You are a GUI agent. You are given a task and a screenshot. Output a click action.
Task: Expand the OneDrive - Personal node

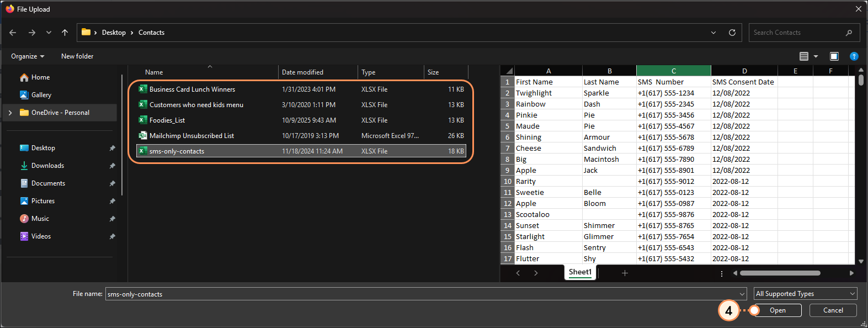10,113
